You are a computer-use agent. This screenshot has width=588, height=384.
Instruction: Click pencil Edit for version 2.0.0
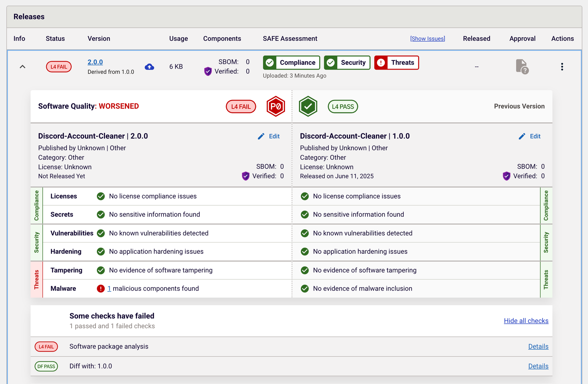tap(269, 136)
